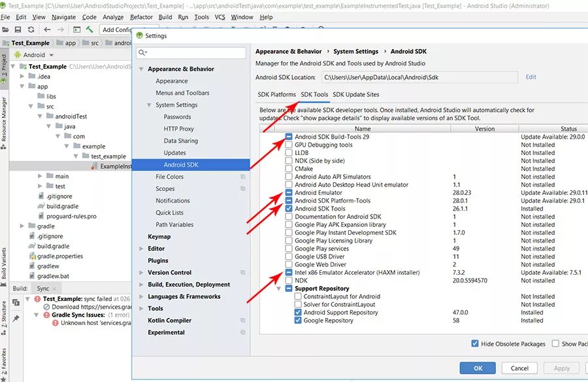Image resolution: width=588 pixels, height=382 pixels.
Task: Uncheck Hide Obsolete Packages checkbox
Action: point(475,343)
